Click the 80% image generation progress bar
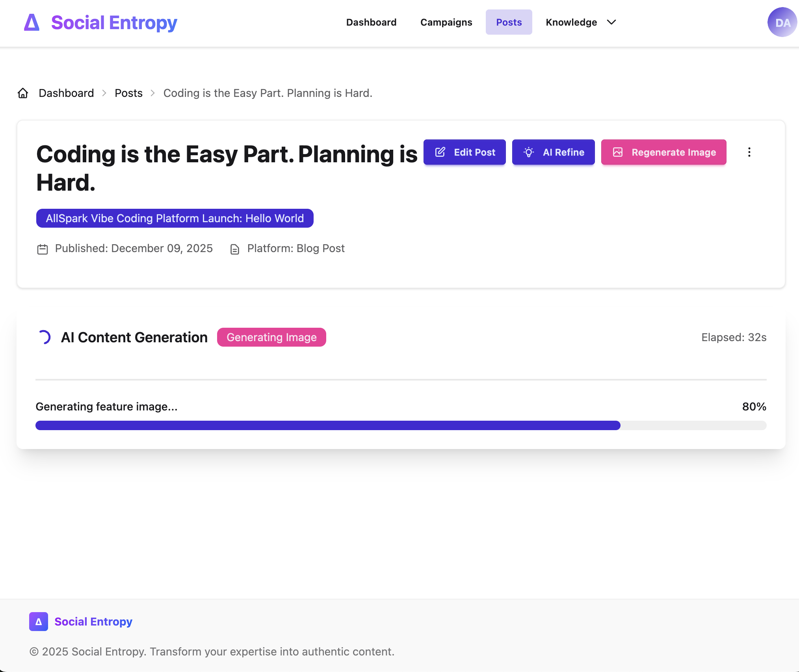The width and height of the screenshot is (799, 672). tap(401, 425)
